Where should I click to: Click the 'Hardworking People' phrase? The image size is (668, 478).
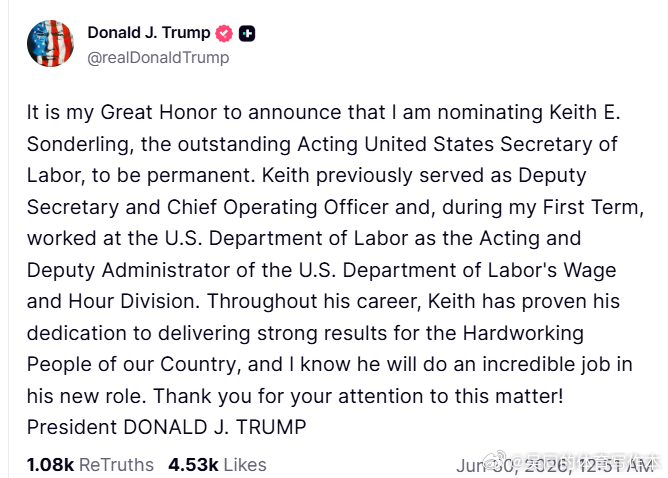[x=305, y=349]
